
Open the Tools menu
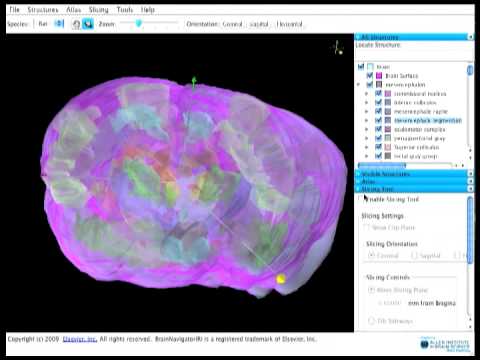125,10
